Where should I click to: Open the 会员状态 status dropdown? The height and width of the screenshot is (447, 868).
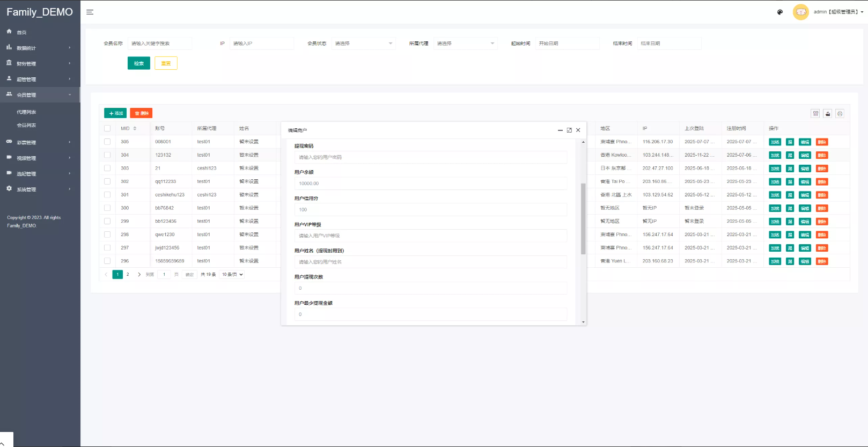[x=363, y=43]
